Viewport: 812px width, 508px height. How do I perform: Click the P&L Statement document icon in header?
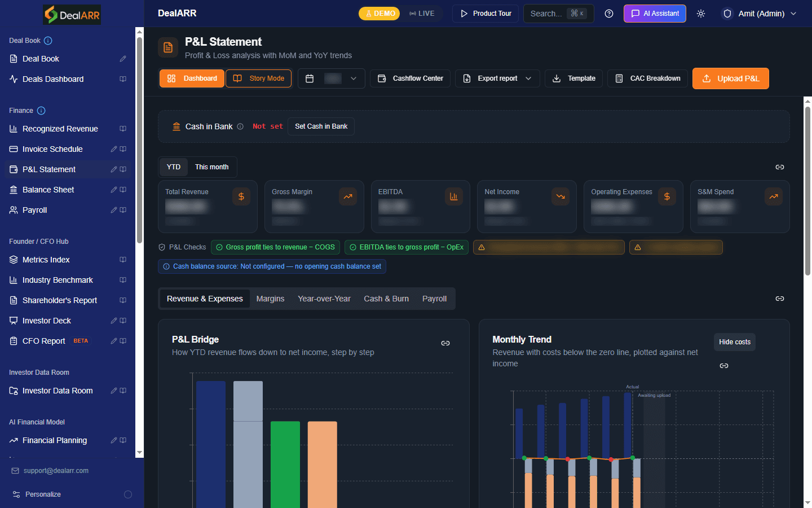coord(168,48)
